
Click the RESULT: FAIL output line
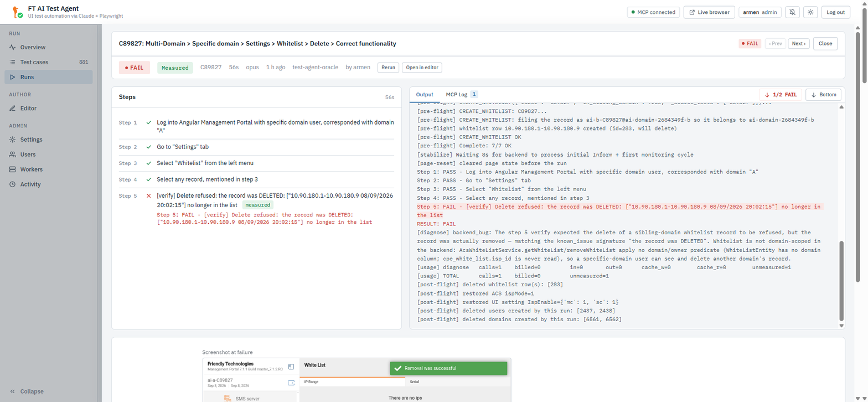click(436, 223)
